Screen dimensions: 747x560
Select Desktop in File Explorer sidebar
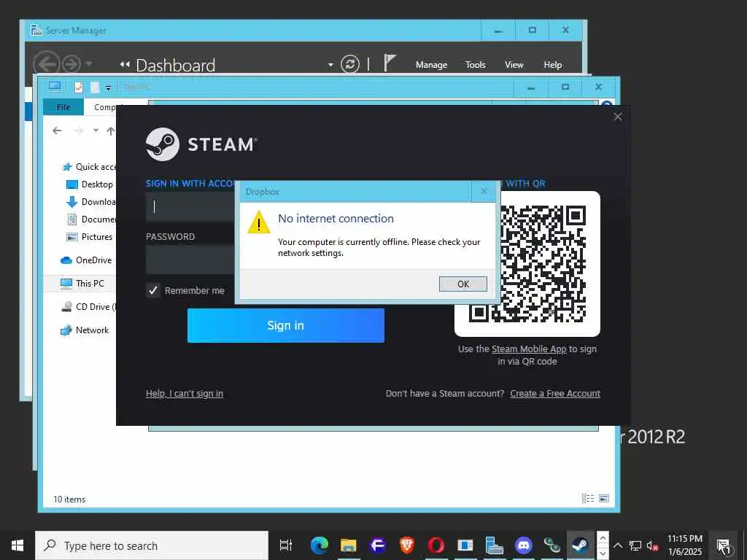(x=90, y=184)
